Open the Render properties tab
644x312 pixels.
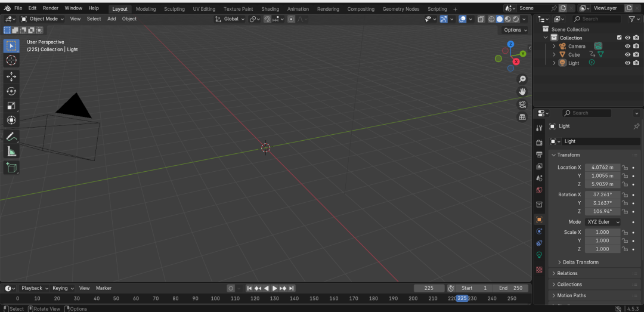tap(539, 142)
